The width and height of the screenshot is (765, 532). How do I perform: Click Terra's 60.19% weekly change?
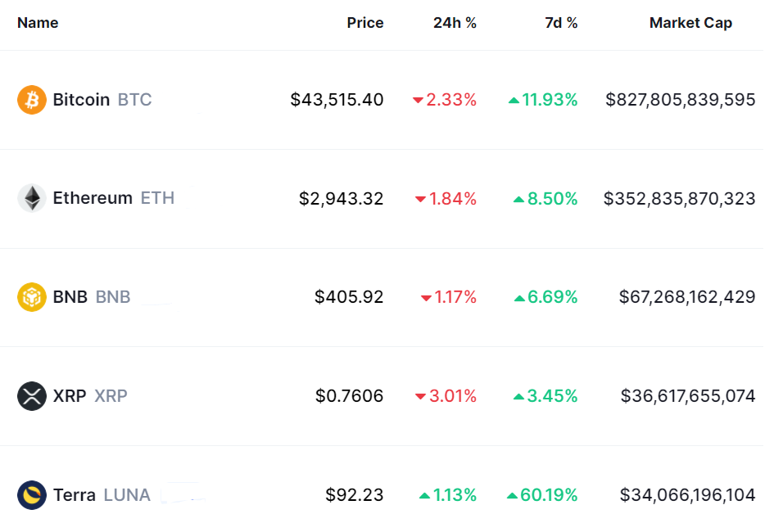550,495
